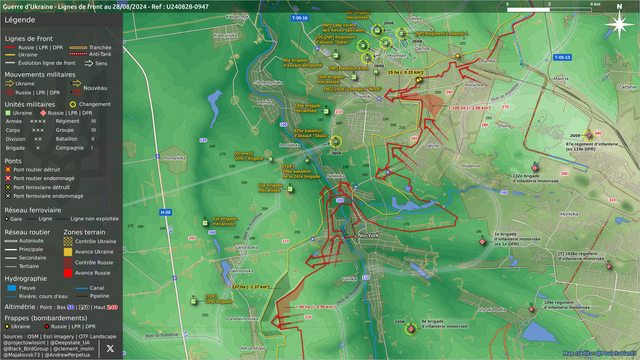Click the 41e brigade mécanisée unit symbol
The image size is (640, 360).
(205, 223)
